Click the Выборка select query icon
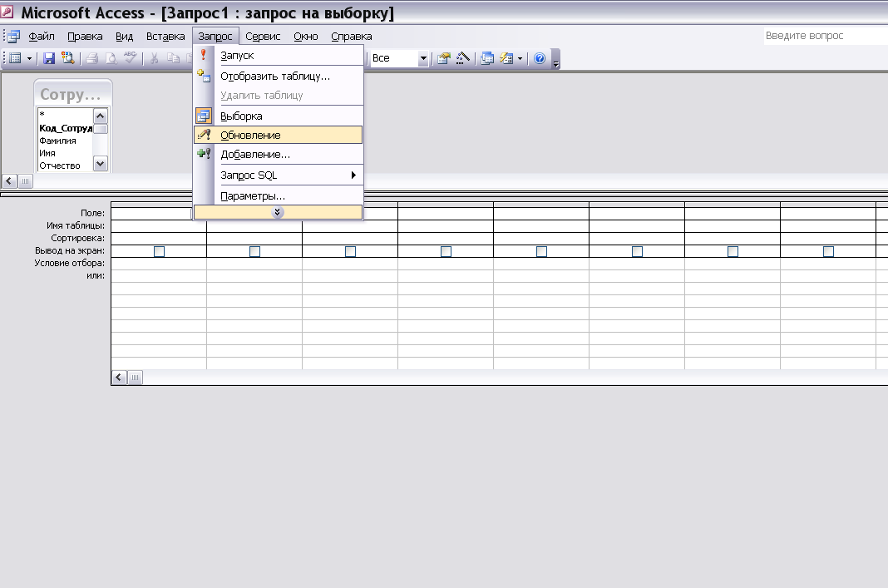The width and height of the screenshot is (888, 588). [x=204, y=116]
